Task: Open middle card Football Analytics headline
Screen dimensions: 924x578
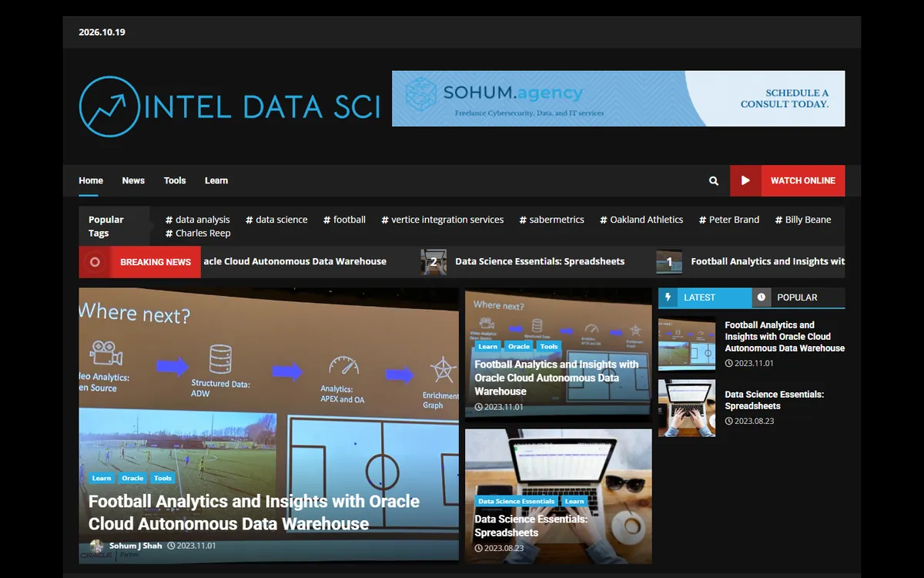Action: coord(557,378)
